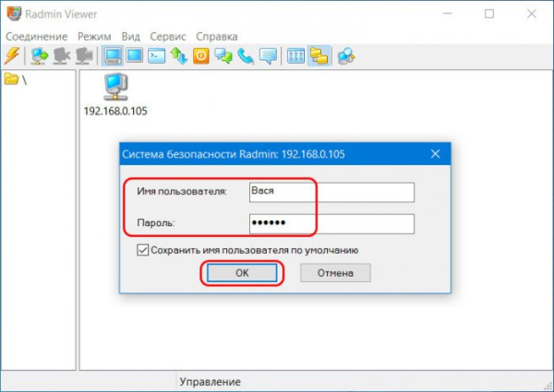This screenshot has height=392, width=554.
Task: Select the View Only mode icon
Action: coord(134,56)
